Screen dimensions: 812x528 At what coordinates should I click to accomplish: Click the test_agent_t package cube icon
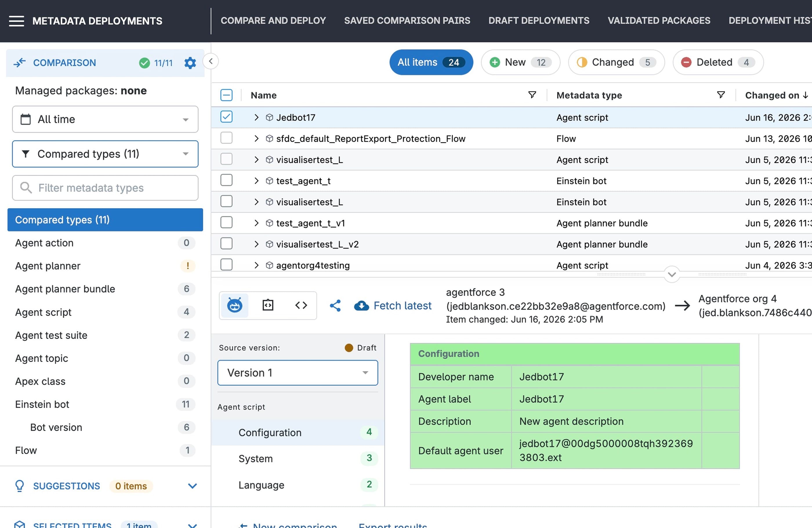(x=269, y=181)
